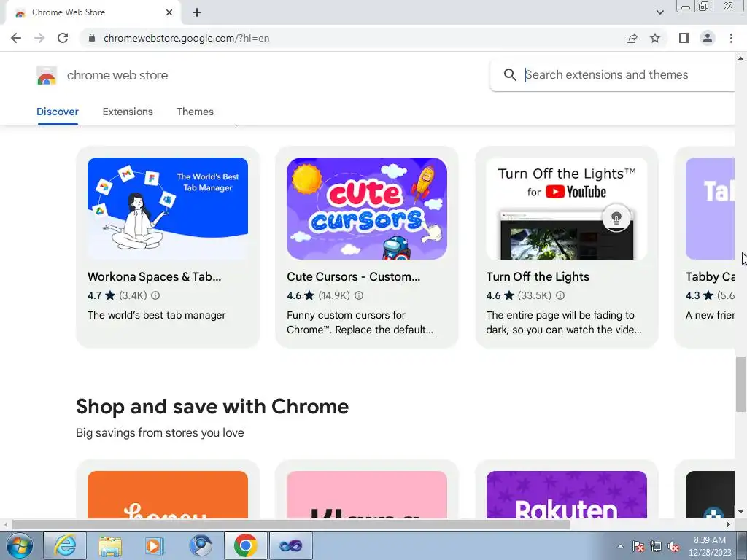This screenshot has height=560, width=747.
Task: Go back to the previous page
Action: pos(16,38)
